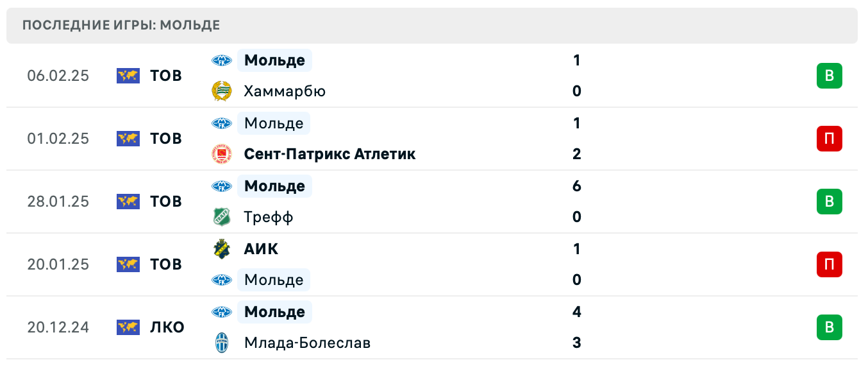Click the globe flag icon beside 06.02.25
This screenshot has width=868, height=371.
pos(128,75)
